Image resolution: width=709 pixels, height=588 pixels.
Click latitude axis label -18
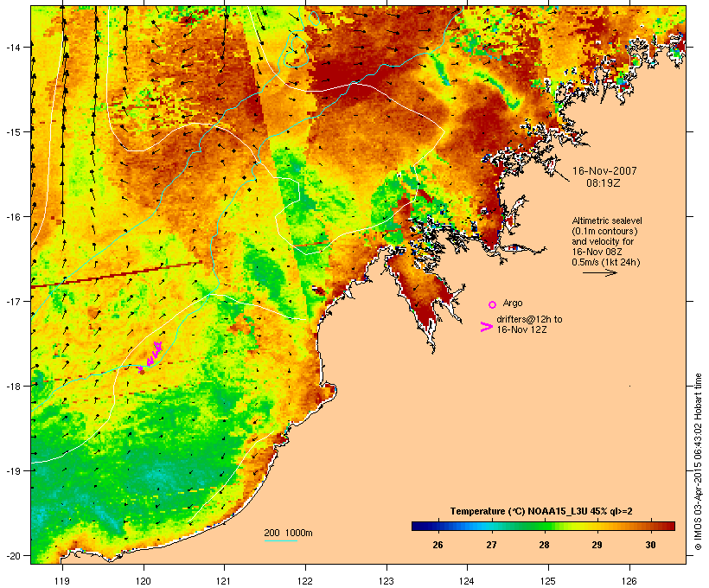[13, 386]
